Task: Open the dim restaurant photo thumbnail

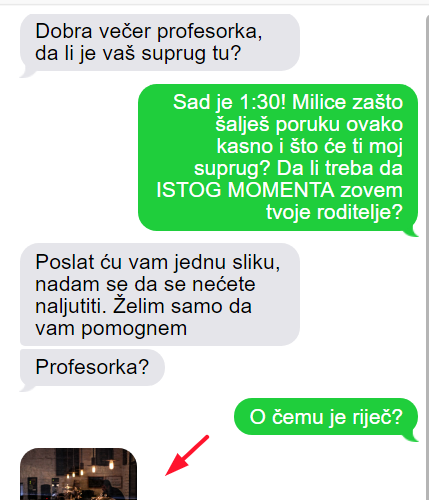Action: 78,474
